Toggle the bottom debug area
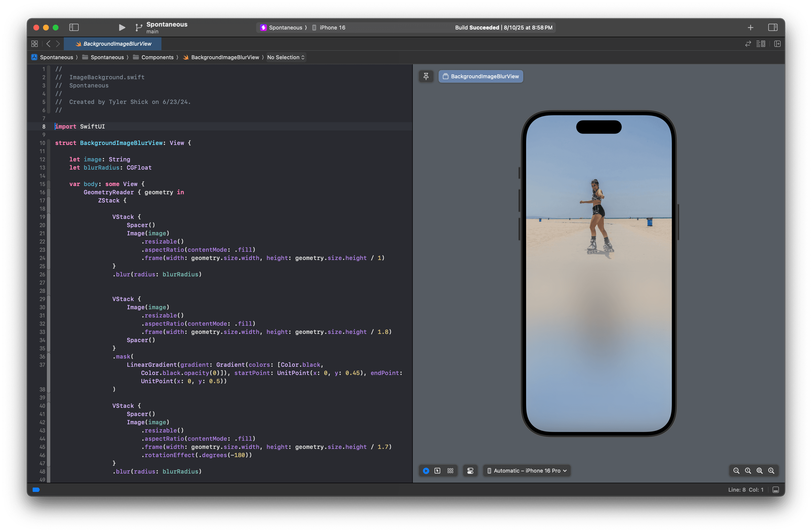This screenshot has height=532, width=812. [x=776, y=490]
